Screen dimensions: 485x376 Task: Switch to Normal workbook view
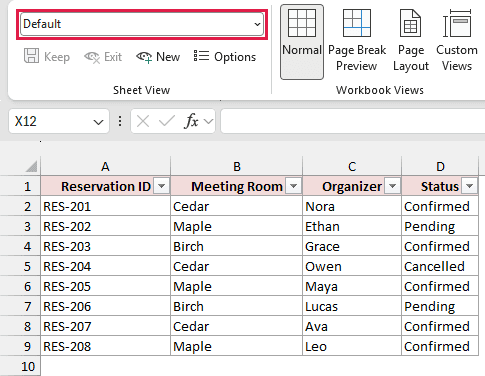coord(302,42)
